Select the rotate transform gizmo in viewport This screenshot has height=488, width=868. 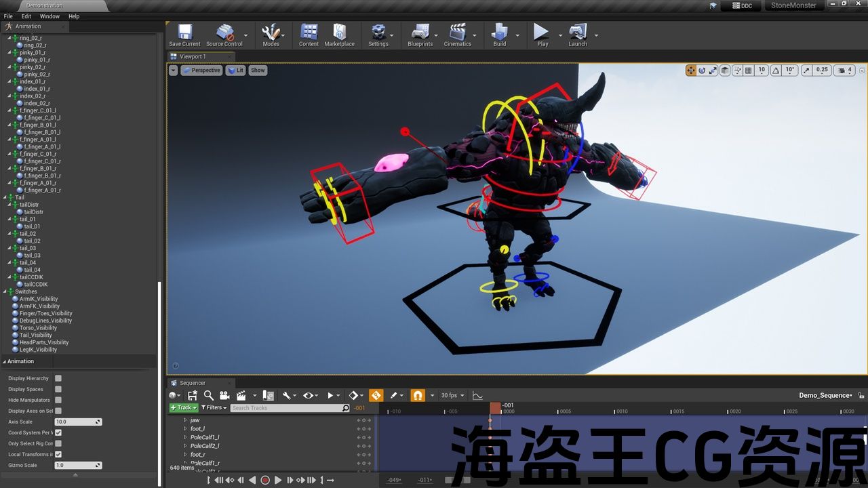coord(702,70)
